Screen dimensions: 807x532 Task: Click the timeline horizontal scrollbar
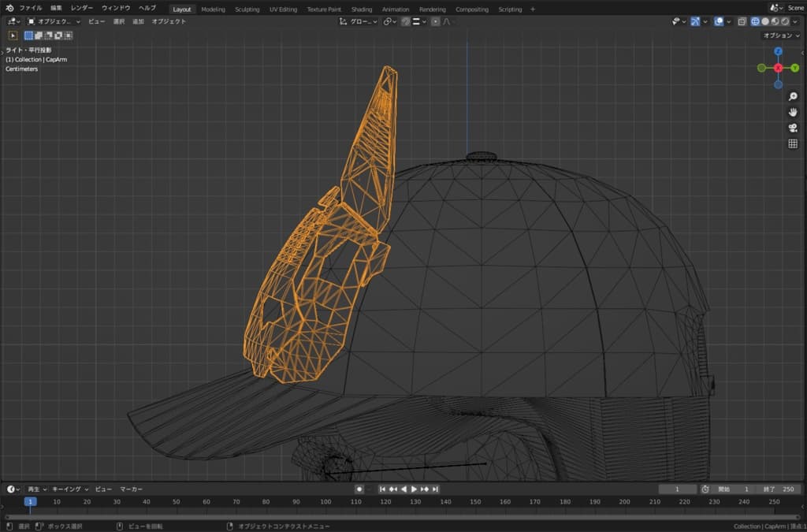pos(394,516)
